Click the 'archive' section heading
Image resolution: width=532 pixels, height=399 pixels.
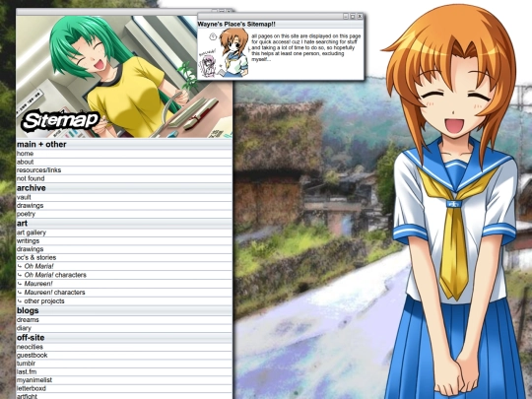[31, 188]
